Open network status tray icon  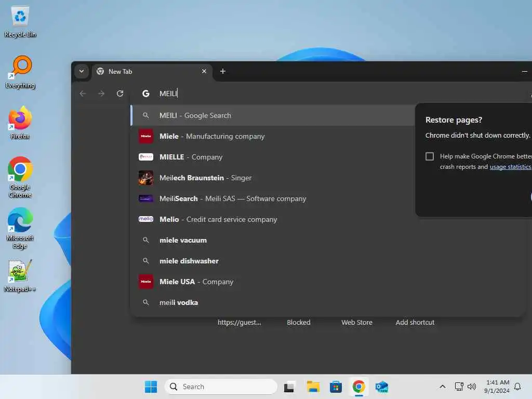pyautogui.click(x=459, y=387)
